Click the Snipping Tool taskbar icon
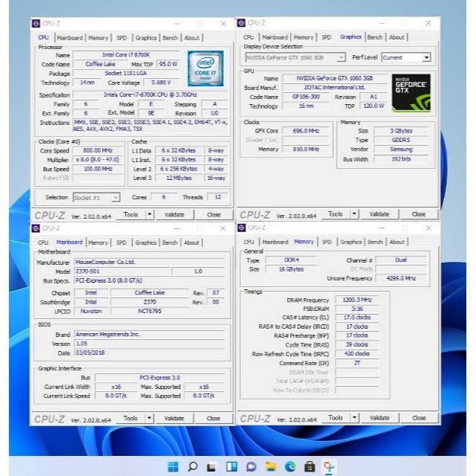Screen dimensions: 476x476 pyautogui.click(x=329, y=466)
